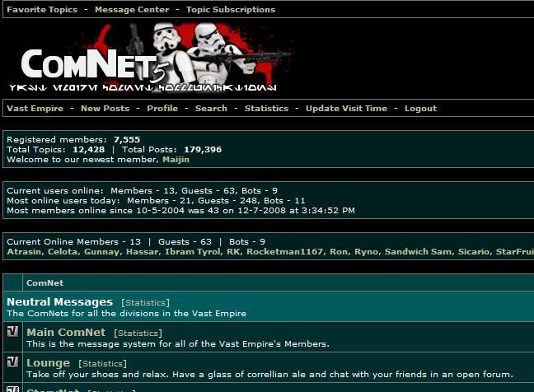Open the Favorite Topics link
534x392 pixels.
(x=42, y=10)
